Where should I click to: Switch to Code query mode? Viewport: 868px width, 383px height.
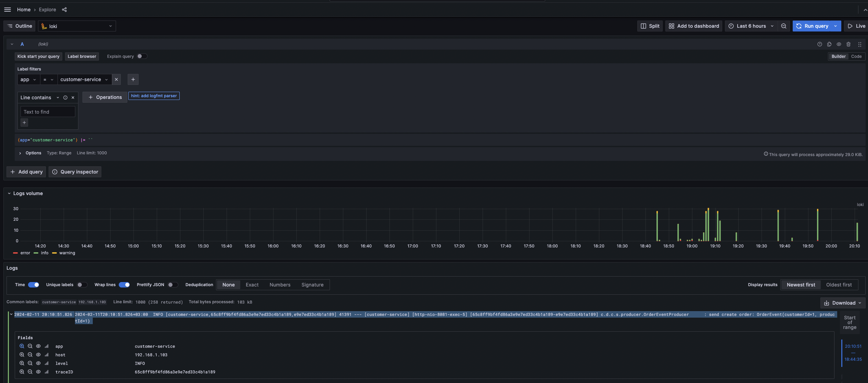[856, 56]
